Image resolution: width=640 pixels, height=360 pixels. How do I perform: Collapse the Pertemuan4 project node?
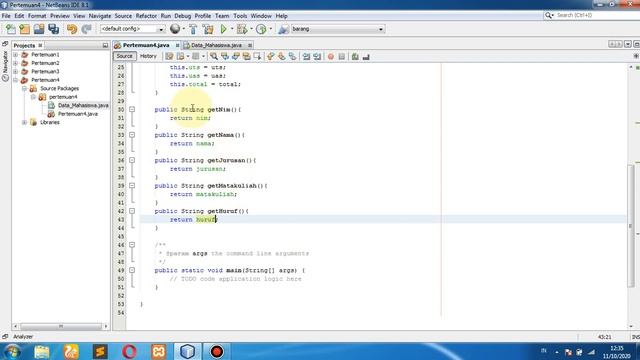click(16, 80)
